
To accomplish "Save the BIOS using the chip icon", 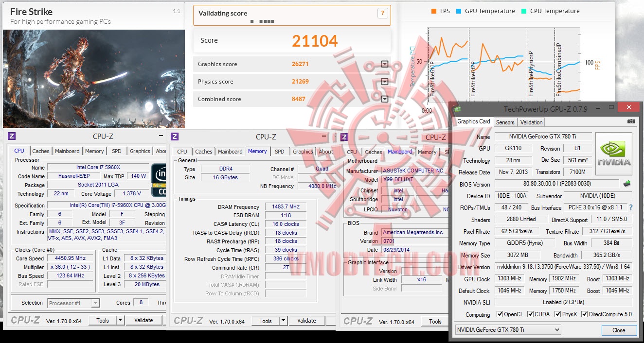I will (x=628, y=184).
